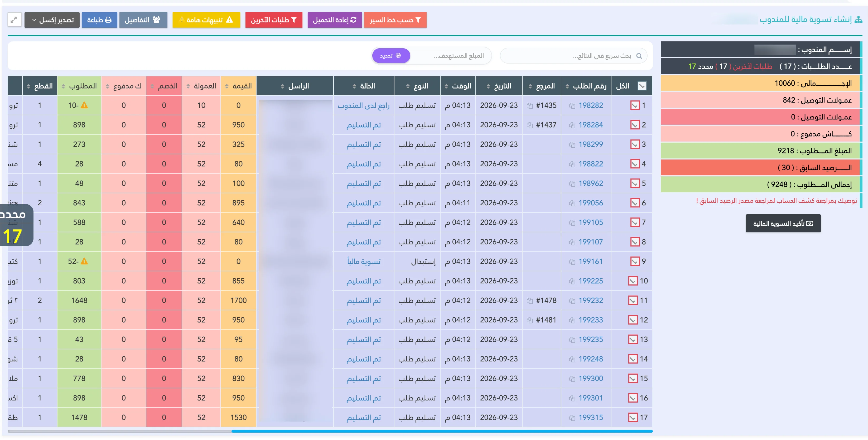Sort by القطع column header
The width and height of the screenshot is (868, 440).
click(x=40, y=86)
